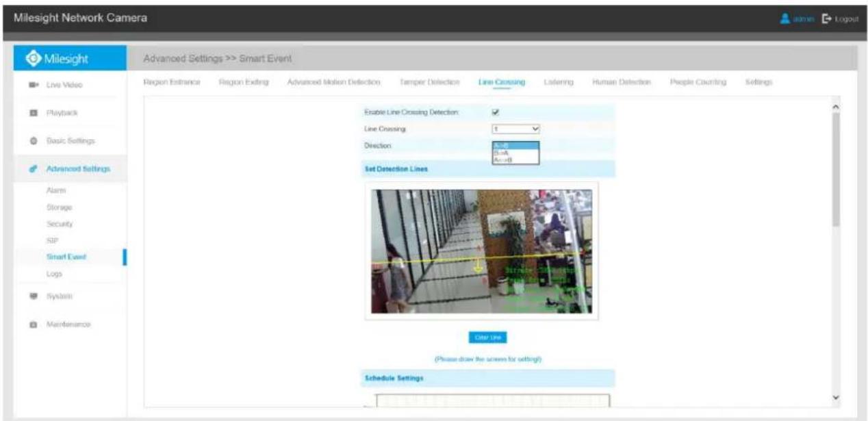This screenshot has width=868, height=421.
Task: Click the scrollbar up arrow
Action: click(835, 107)
